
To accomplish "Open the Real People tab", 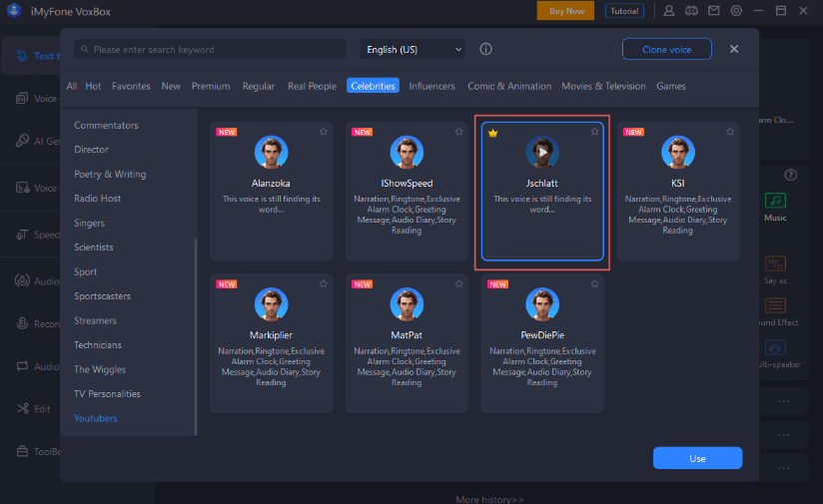I will pyautogui.click(x=312, y=86).
